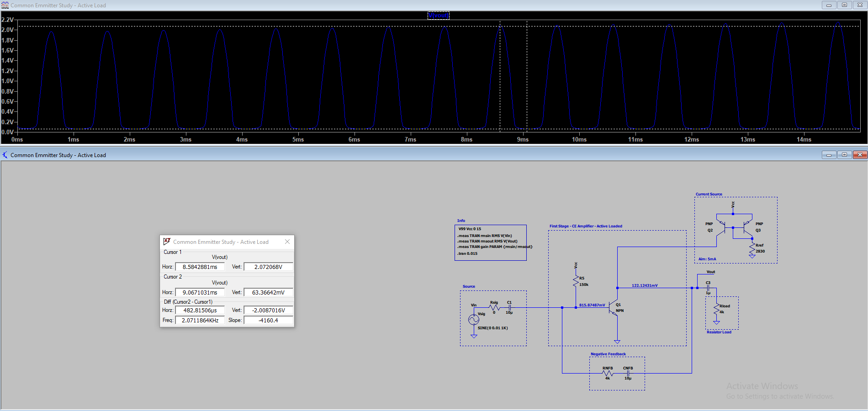This screenshot has width=868, height=411.
Task: Click the 815.87487mV base voltage label
Action: click(x=592, y=305)
